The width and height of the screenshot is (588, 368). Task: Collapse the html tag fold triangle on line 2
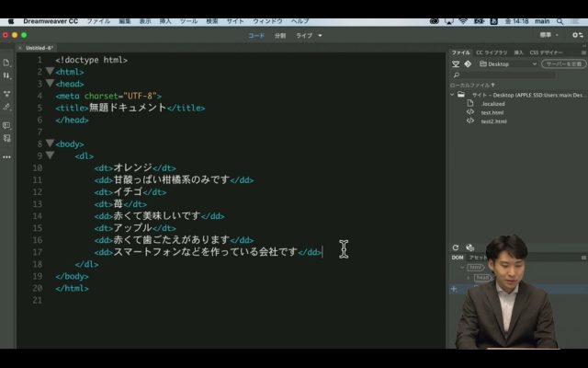point(50,71)
